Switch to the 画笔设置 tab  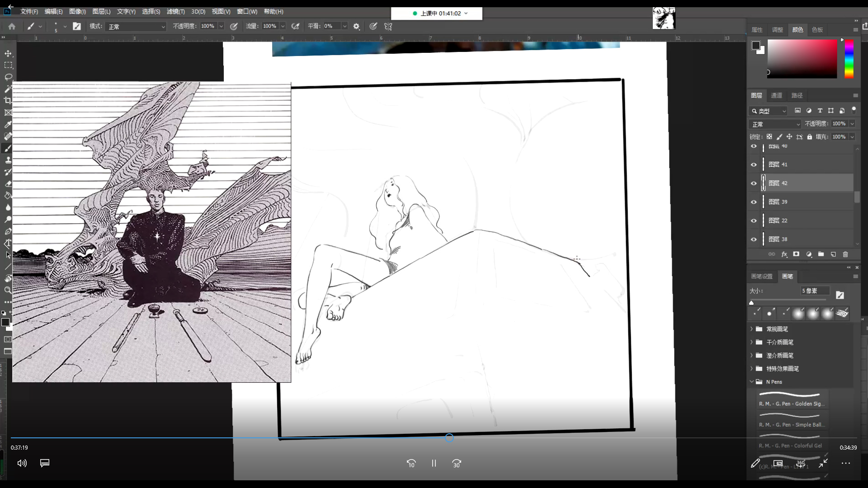[762, 276]
